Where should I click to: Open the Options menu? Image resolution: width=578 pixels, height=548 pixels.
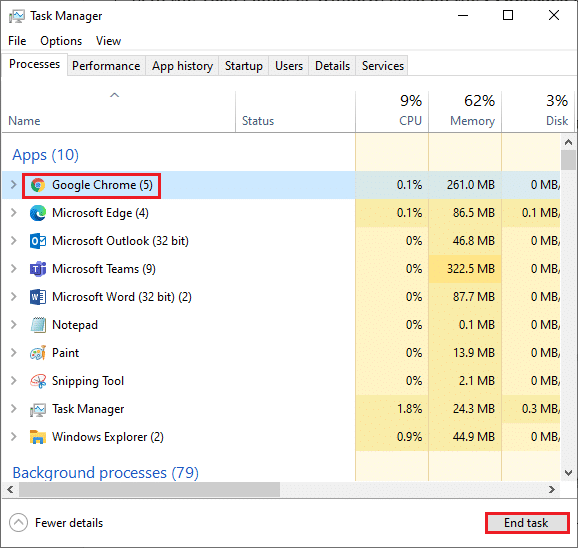pos(61,41)
